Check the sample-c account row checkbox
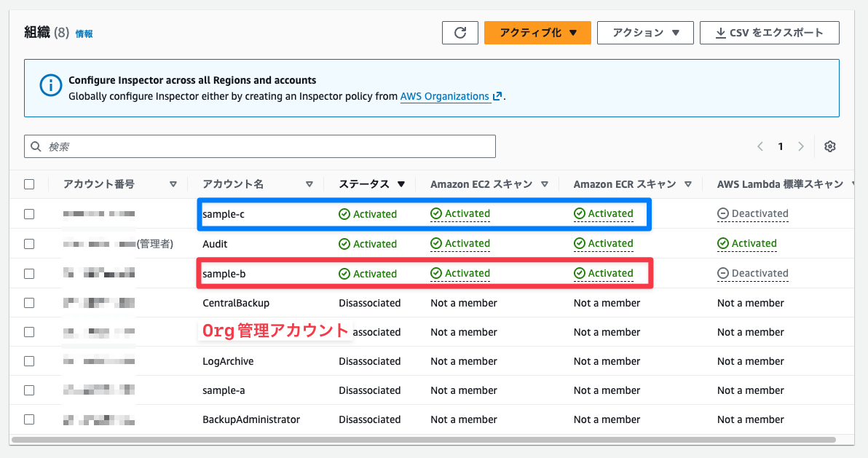This screenshot has height=458, width=868. point(29,214)
